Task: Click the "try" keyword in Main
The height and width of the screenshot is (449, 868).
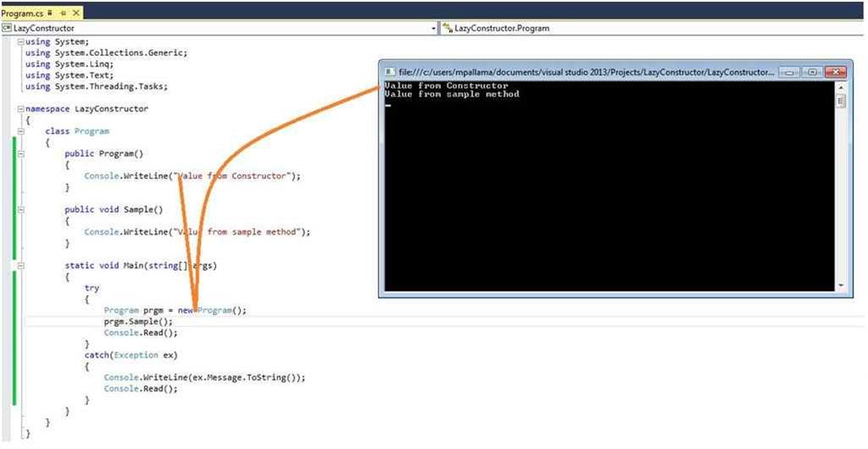Action: pos(92,288)
